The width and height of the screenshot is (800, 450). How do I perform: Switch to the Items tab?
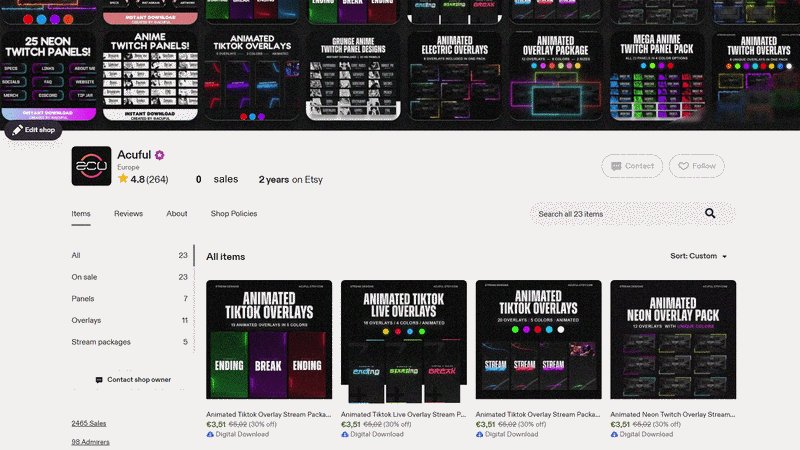point(81,214)
